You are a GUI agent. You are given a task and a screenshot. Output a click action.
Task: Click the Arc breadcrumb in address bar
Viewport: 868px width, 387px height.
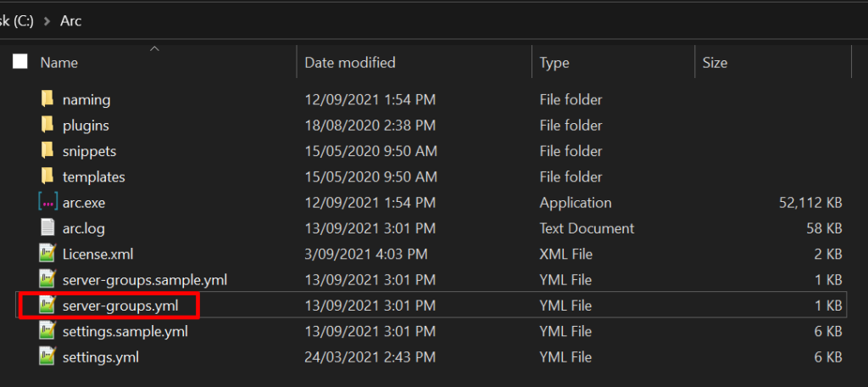click(x=70, y=20)
